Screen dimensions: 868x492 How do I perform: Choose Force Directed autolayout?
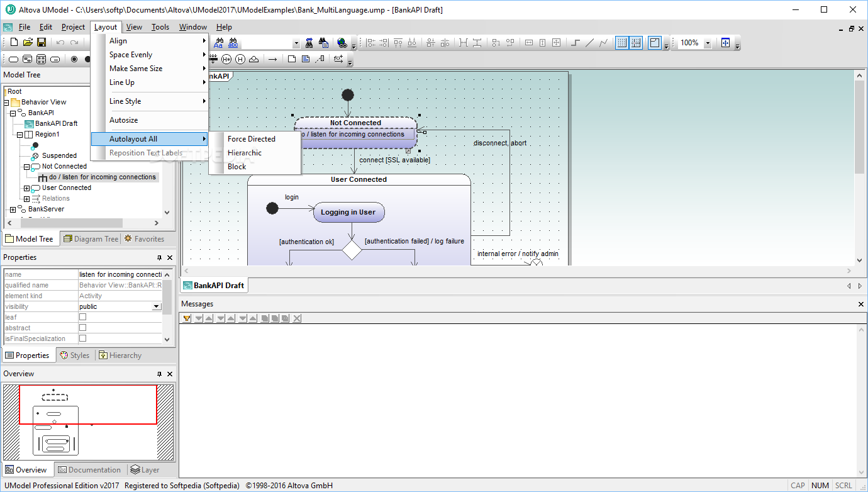click(x=252, y=139)
